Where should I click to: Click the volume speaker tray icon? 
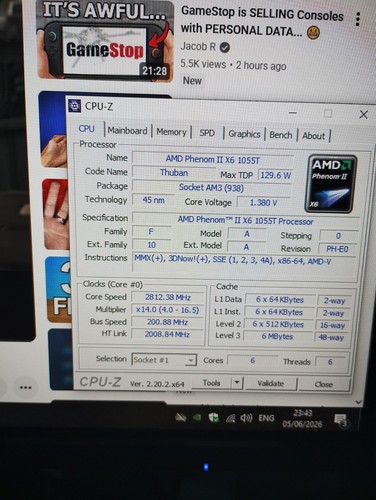click(246, 418)
